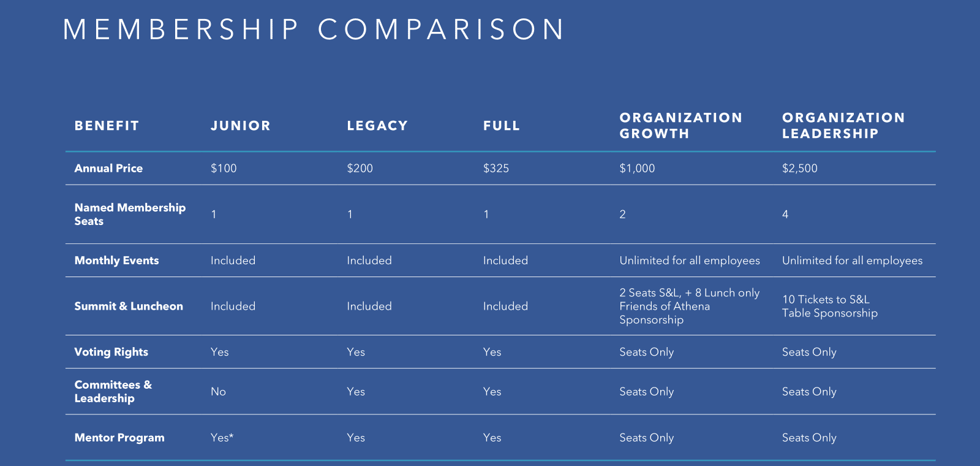Viewport: 980px width, 466px height.
Task: Select the Summit & Luncheon row label
Action: click(129, 306)
